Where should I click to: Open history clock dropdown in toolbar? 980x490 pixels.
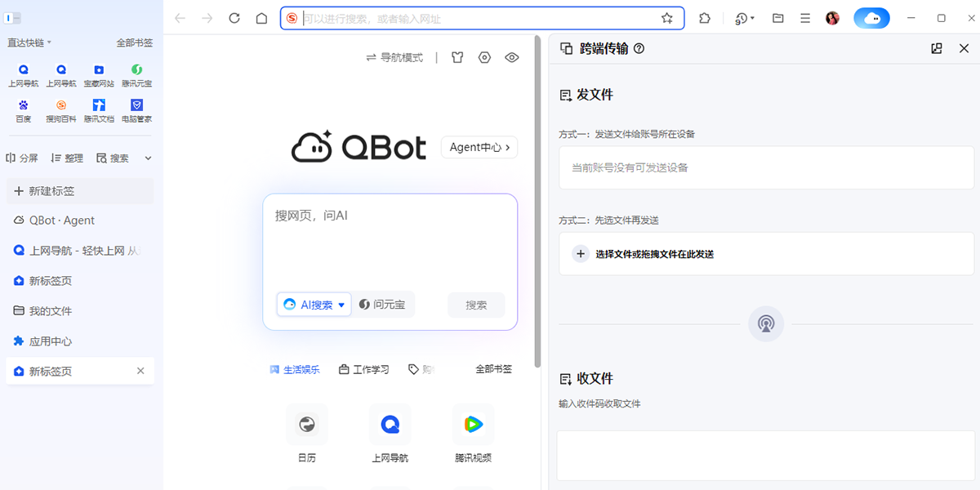(x=745, y=18)
